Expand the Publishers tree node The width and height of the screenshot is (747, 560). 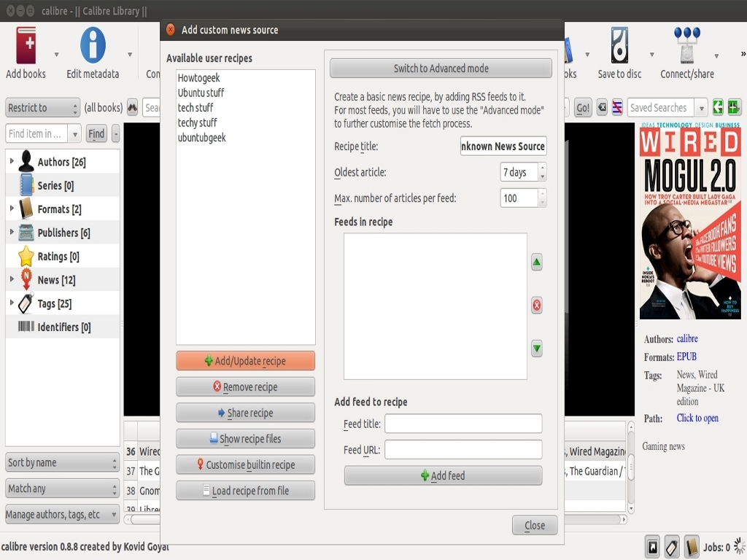point(12,232)
